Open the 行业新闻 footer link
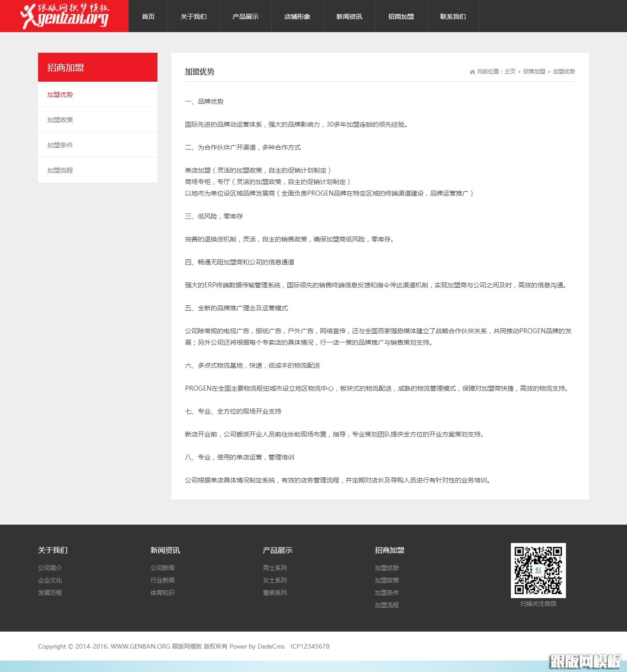Screen dimensions: 627x672 pyautogui.click(x=162, y=580)
